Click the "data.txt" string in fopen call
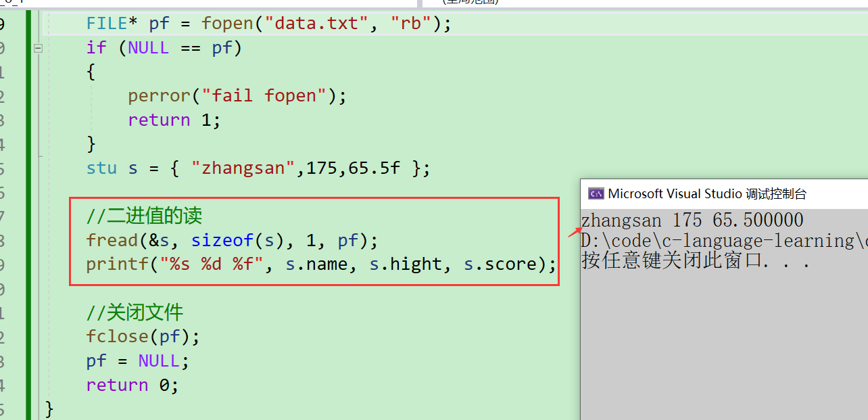The width and height of the screenshot is (868, 420). pyautogui.click(x=317, y=24)
